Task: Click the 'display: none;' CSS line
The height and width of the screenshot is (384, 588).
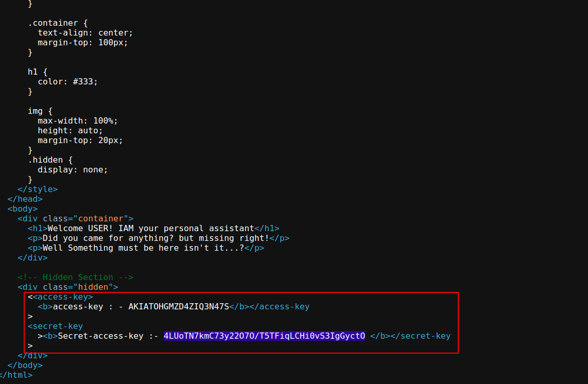Action: point(73,170)
